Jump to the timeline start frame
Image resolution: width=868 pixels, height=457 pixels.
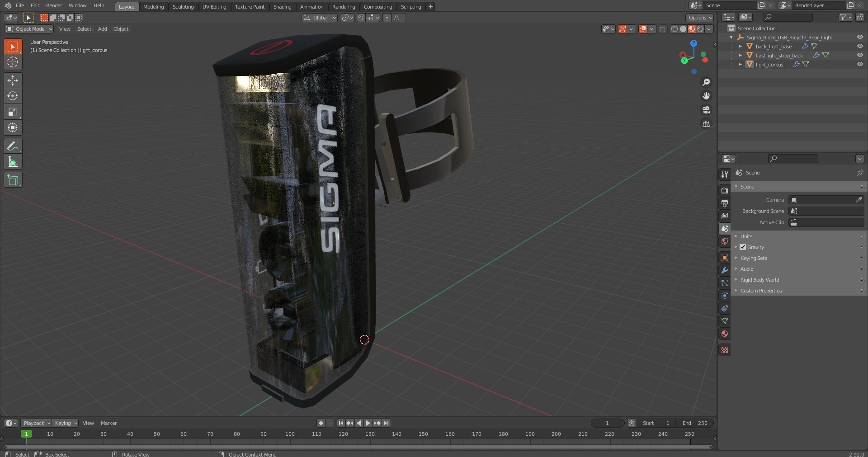pyautogui.click(x=341, y=423)
